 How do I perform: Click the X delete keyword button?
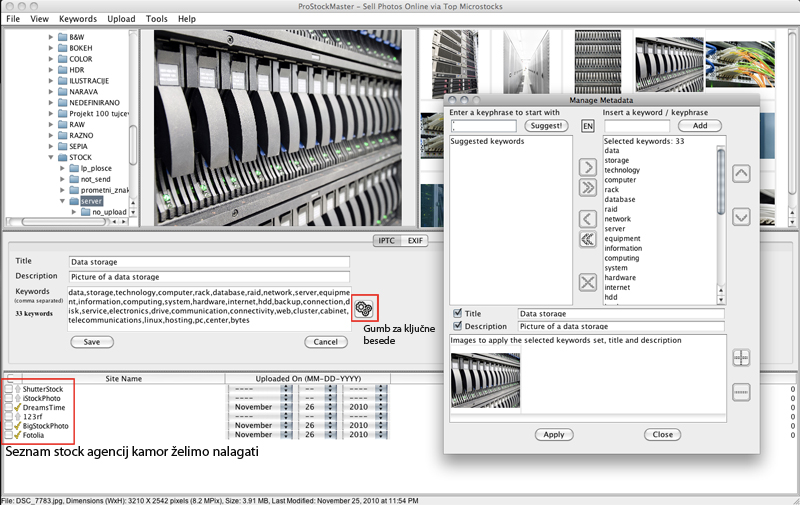click(588, 282)
